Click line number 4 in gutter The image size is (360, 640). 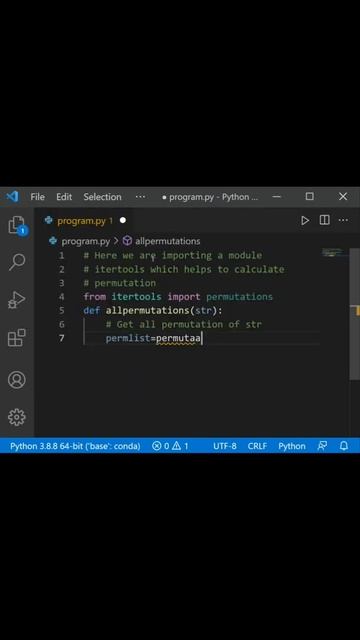pyautogui.click(x=61, y=296)
